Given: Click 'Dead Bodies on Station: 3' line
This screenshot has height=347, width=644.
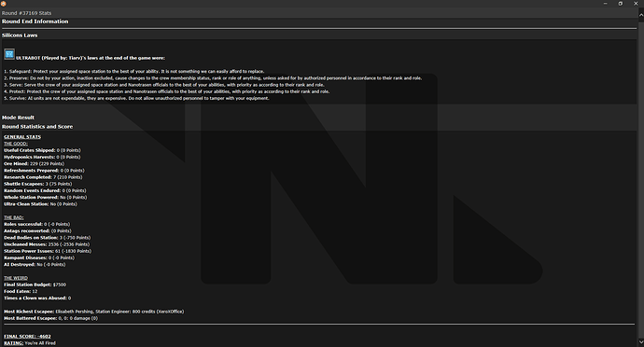Looking at the screenshot, I should pyautogui.click(x=48, y=238).
